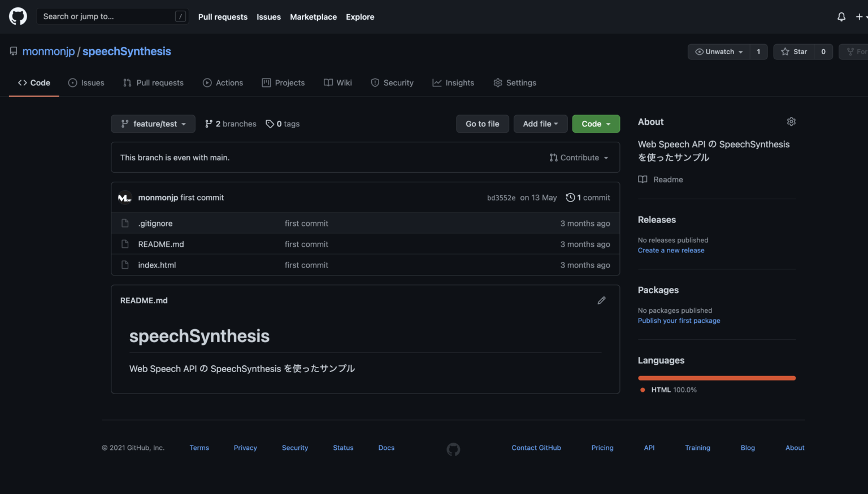
Task: Click the 2 branches link
Action: (x=231, y=124)
